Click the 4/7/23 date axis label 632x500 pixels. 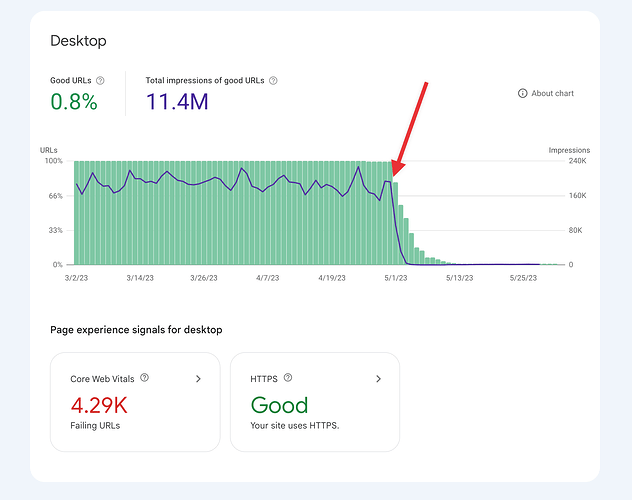(268, 278)
